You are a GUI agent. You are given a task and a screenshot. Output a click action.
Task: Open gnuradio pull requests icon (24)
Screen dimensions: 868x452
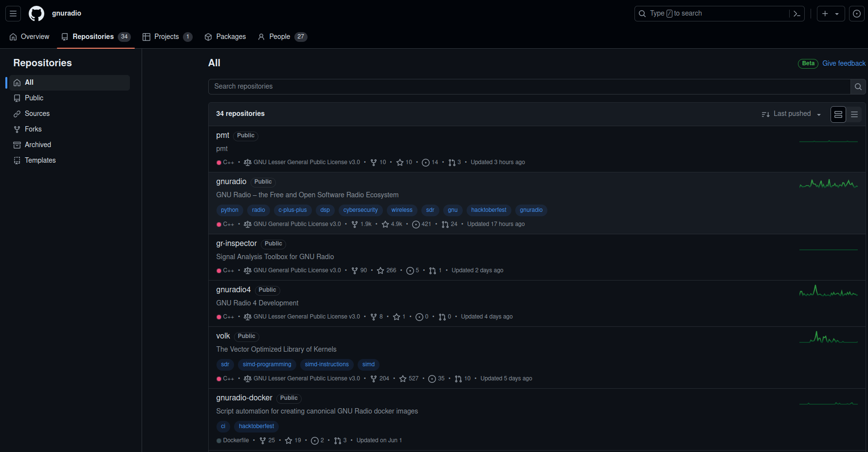point(445,224)
